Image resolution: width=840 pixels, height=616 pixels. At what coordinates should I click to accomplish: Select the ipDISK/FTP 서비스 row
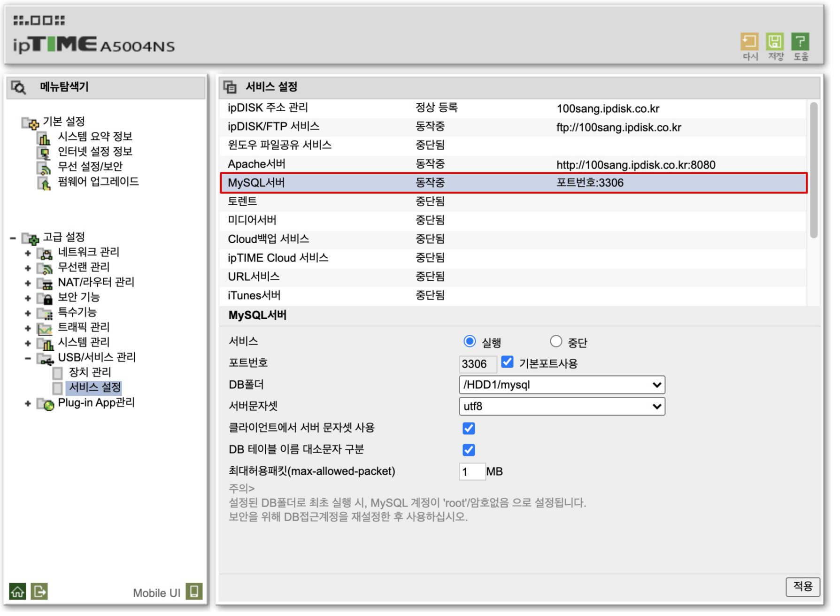[x=514, y=127]
